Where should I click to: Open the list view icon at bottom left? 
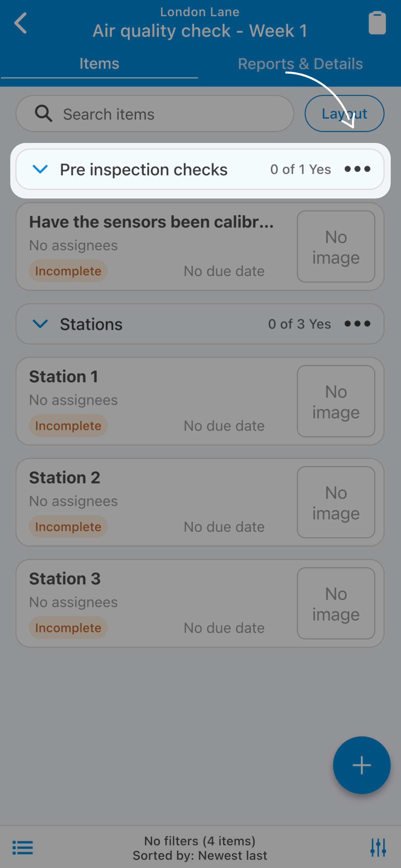tap(23, 848)
